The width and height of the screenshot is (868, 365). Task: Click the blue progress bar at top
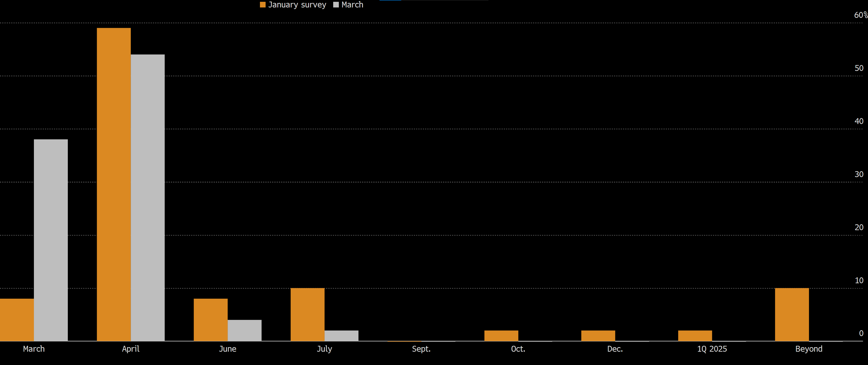(x=390, y=0)
